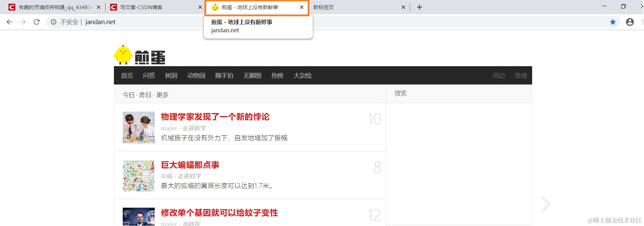Restore the browser window size

[x=623, y=6]
